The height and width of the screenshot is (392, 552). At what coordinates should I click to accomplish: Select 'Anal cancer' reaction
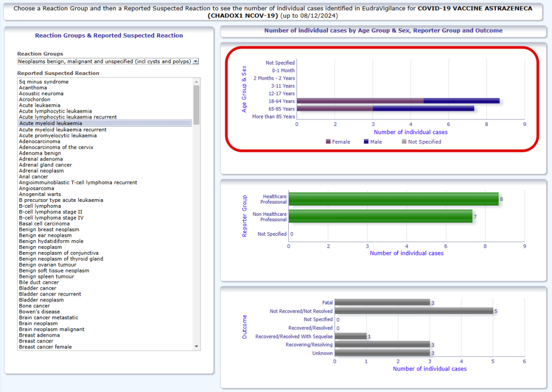(x=33, y=177)
